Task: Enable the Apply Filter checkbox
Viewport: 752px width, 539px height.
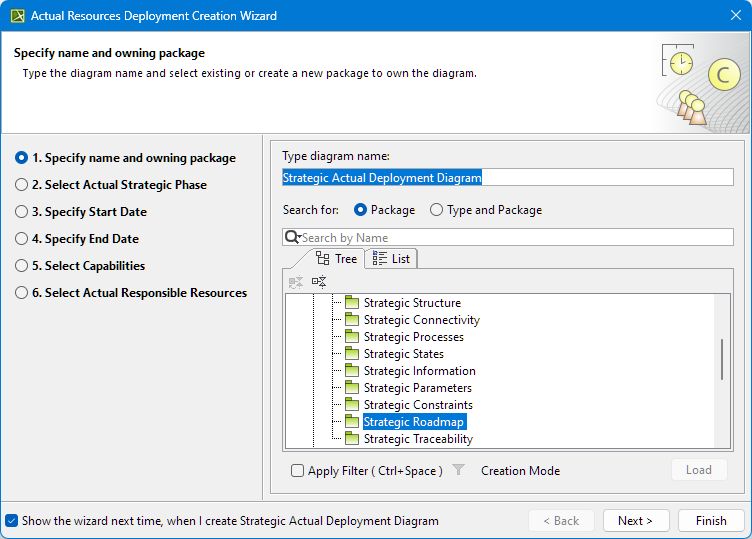Action: tap(297, 471)
